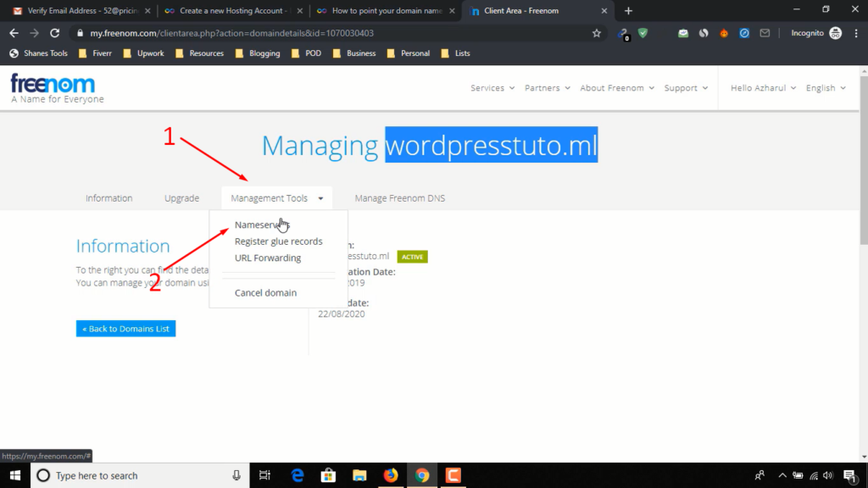Image resolution: width=868 pixels, height=488 pixels.
Task: Click the address bar URL
Action: pyautogui.click(x=232, y=33)
